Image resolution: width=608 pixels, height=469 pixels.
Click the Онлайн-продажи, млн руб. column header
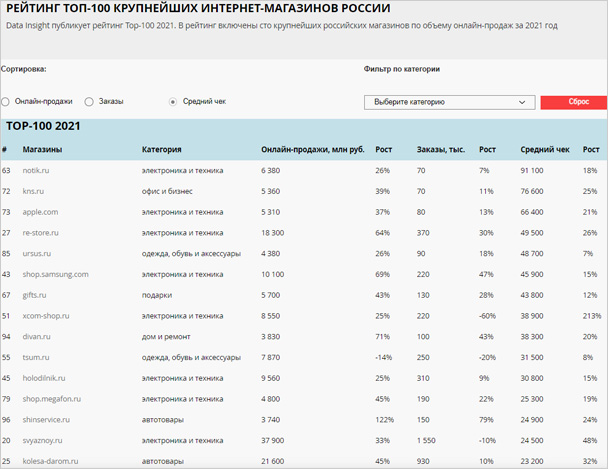point(308,150)
